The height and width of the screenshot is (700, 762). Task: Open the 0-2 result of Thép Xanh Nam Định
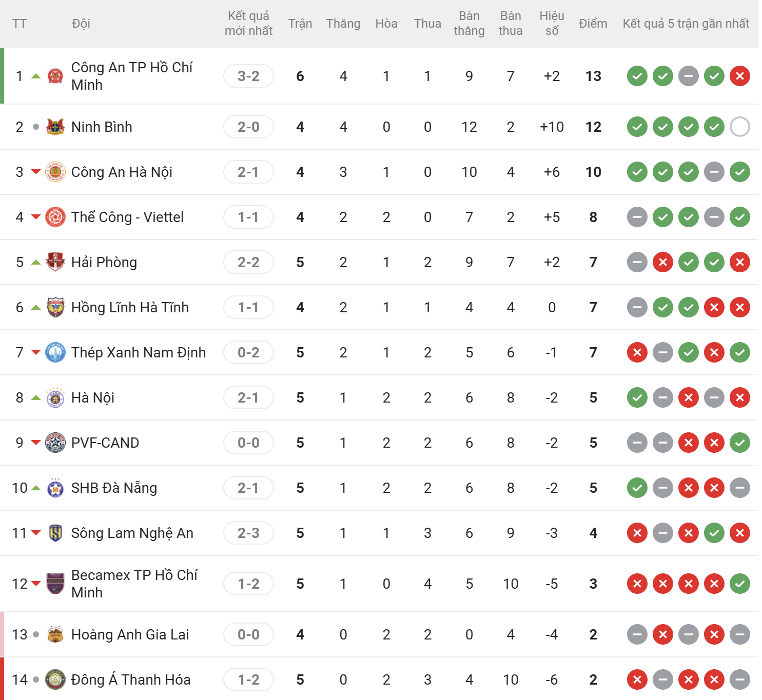(x=248, y=352)
